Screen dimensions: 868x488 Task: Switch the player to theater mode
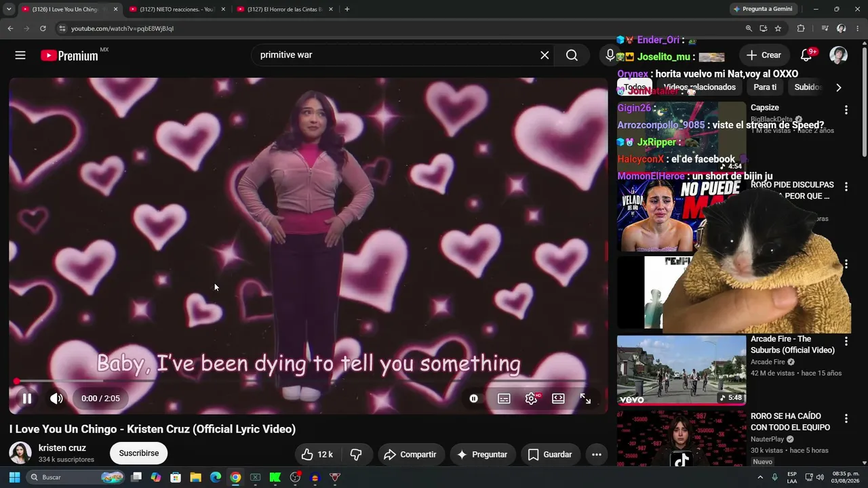tap(558, 399)
